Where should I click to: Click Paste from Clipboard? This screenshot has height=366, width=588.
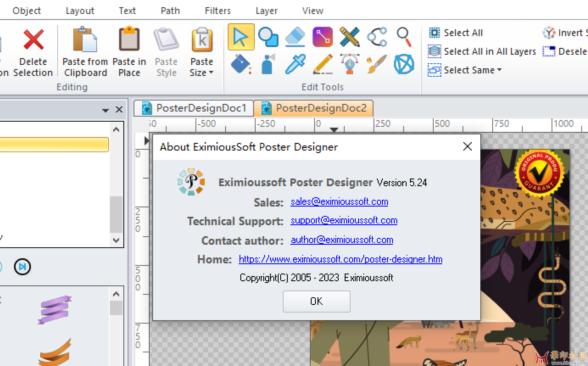[85, 52]
